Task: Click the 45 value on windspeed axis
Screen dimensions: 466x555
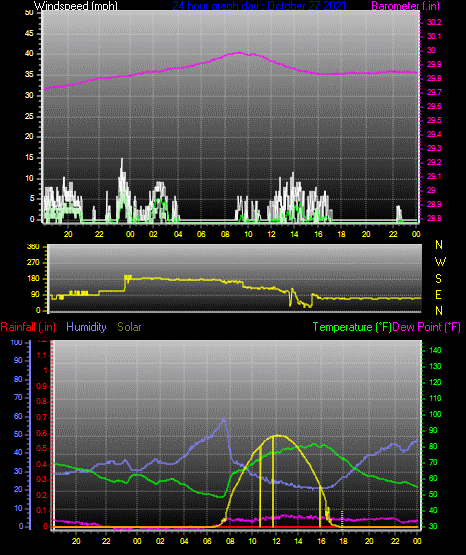Action: (29, 34)
